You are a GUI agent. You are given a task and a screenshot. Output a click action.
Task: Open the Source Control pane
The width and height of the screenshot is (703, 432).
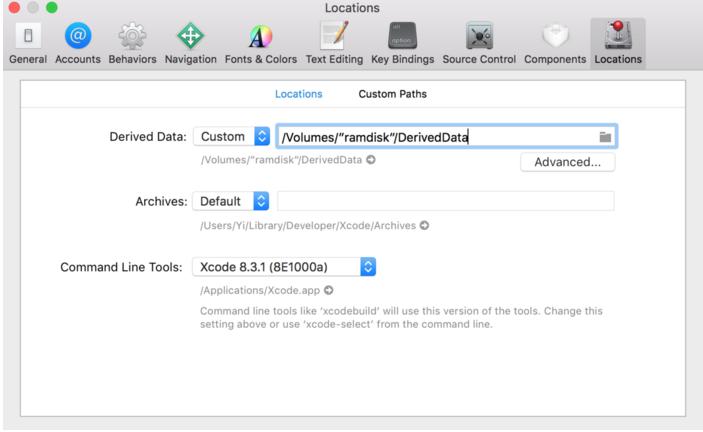[479, 44]
